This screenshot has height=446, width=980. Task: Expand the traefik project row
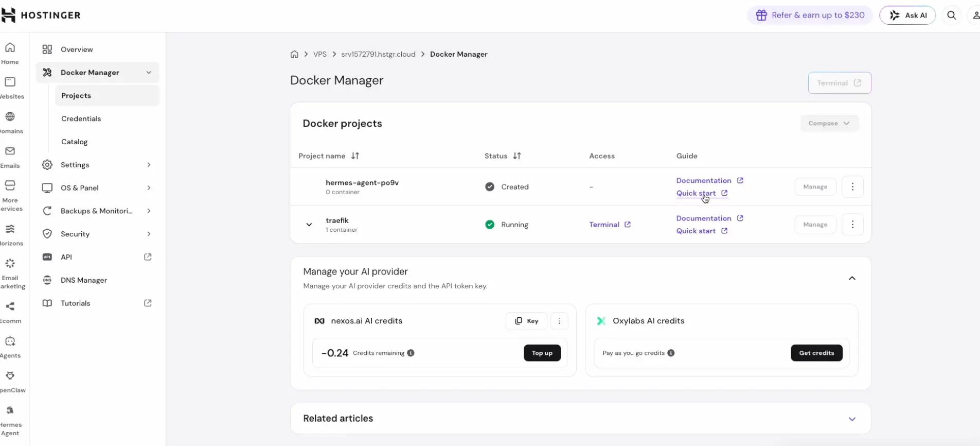[309, 225]
